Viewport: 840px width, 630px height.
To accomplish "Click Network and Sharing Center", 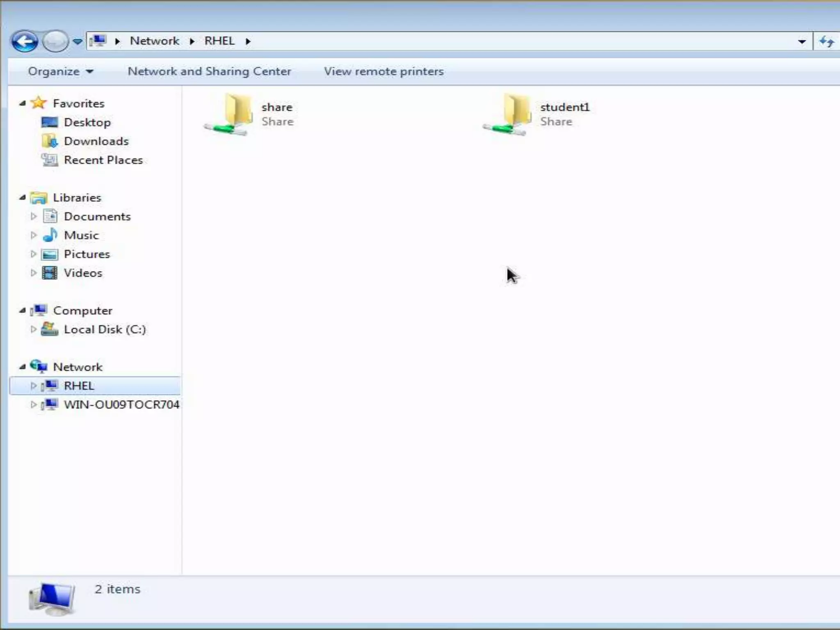I will click(x=209, y=71).
